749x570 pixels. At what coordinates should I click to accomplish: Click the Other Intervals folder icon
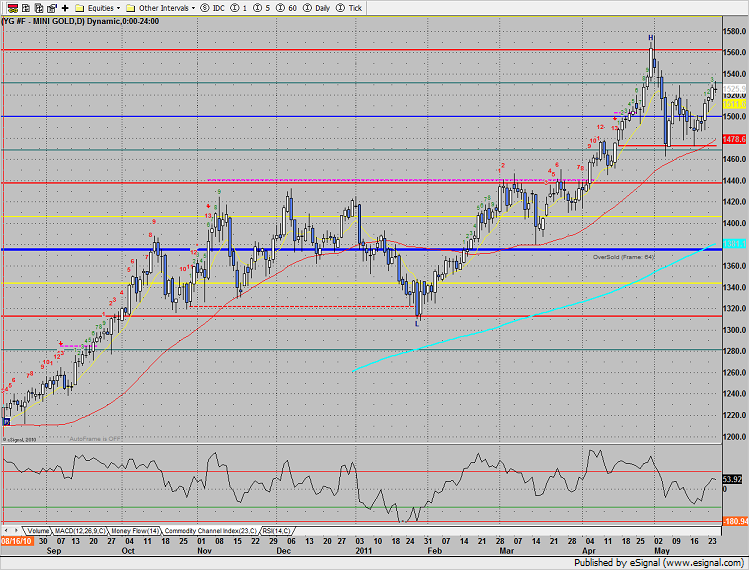pos(130,8)
